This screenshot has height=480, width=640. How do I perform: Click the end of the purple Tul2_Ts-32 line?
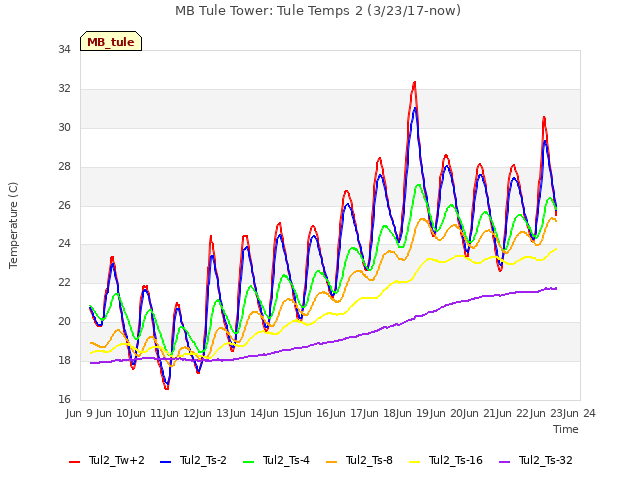[556, 289]
